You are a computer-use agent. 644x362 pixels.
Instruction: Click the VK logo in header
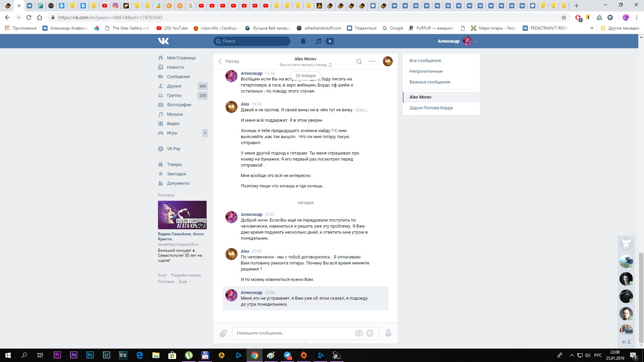(163, 41)
